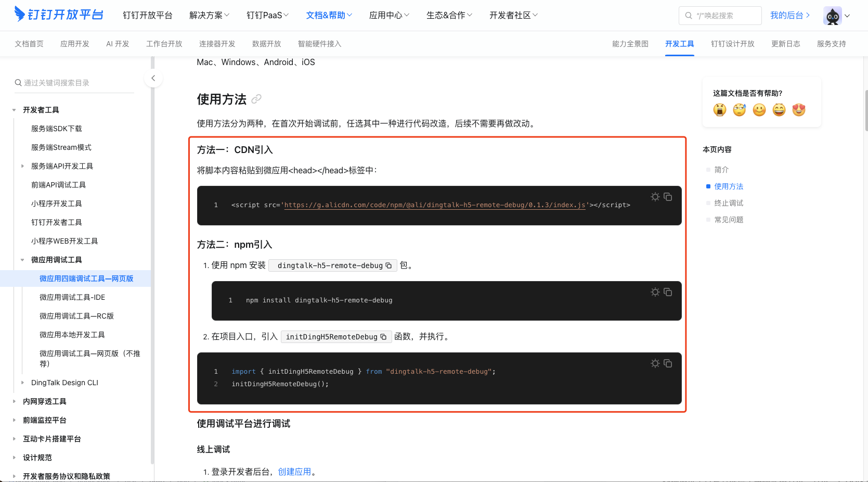Screen dimensions: 868x482
Task: Follow the 创建应用 hyperlink
Action: coord(294,472)
